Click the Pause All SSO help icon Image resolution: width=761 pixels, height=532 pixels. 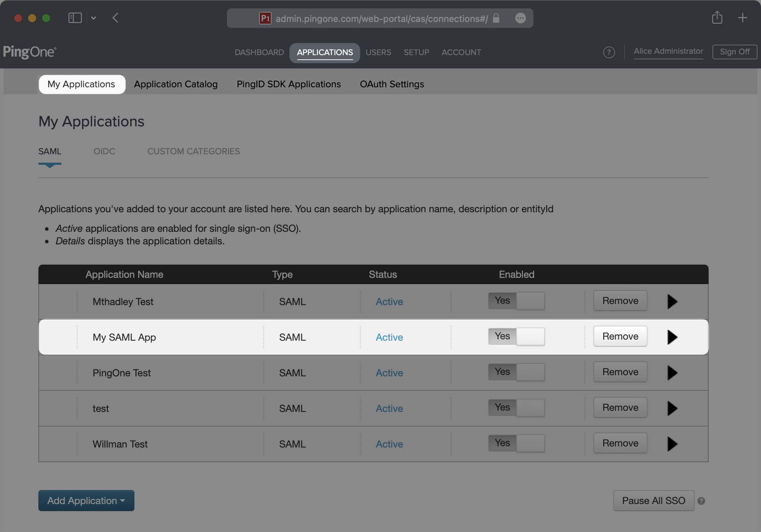[x=701, y=501]
